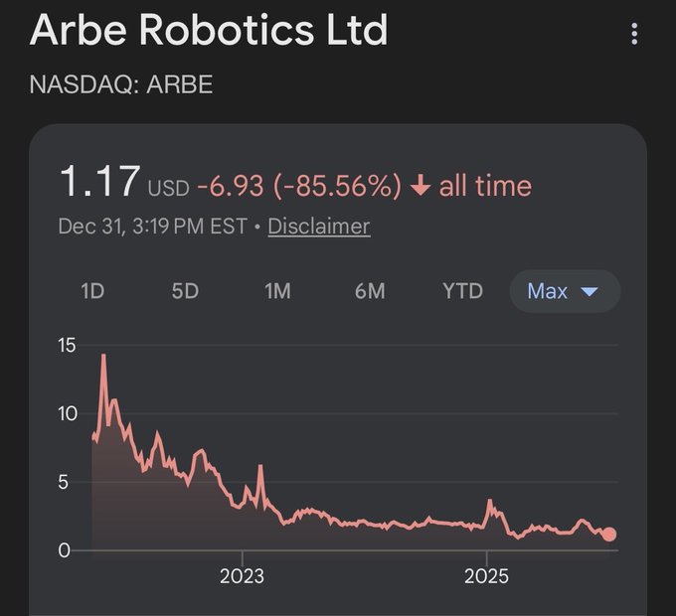Click the Dec 31, 3:19 PM EST timestamp
The image size is (676, 616).
click(x=152, y=227)
